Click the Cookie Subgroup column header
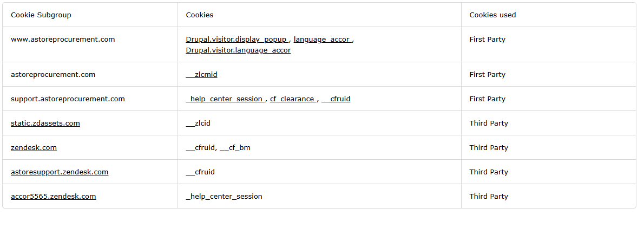Image resolution: width=644 pixels, height=228 pixels. [x=41, y=15]
